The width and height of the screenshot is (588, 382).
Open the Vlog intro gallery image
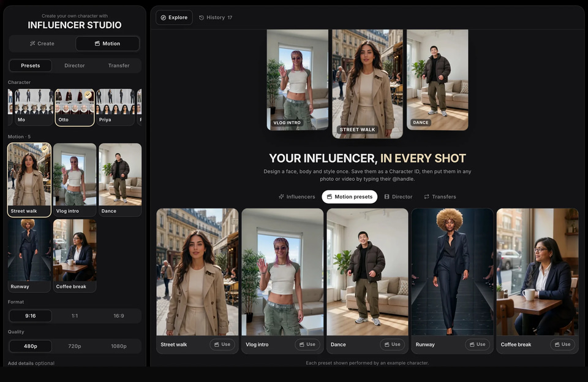(282, 272)
